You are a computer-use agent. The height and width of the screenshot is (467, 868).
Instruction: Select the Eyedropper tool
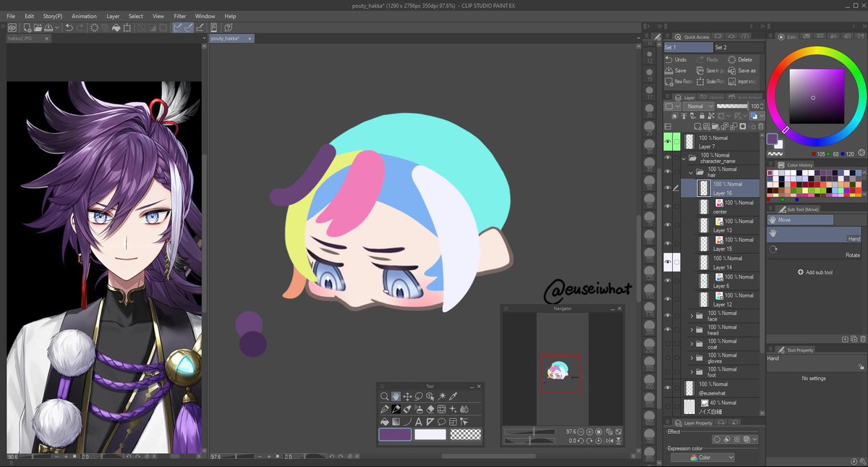[x=453, y=396]
